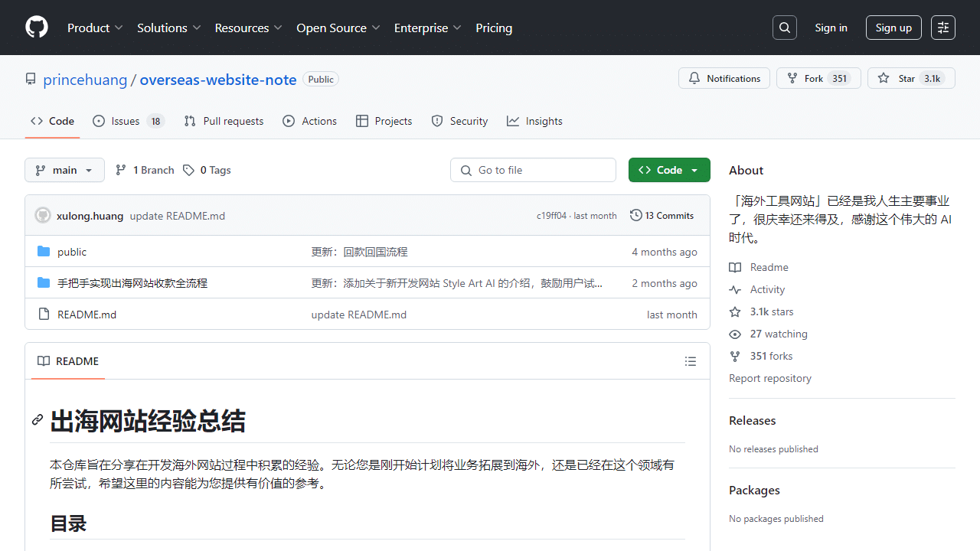Open the Activity link in About
This screenshot has width=980, height=551.
(x=757, y=289)
